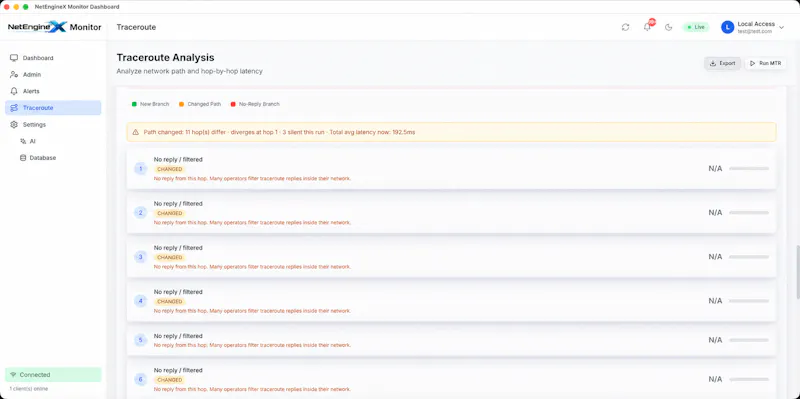Screen dimensions: 800x399
Task: Click the user avatar letter L
Action: click(728, 27)
